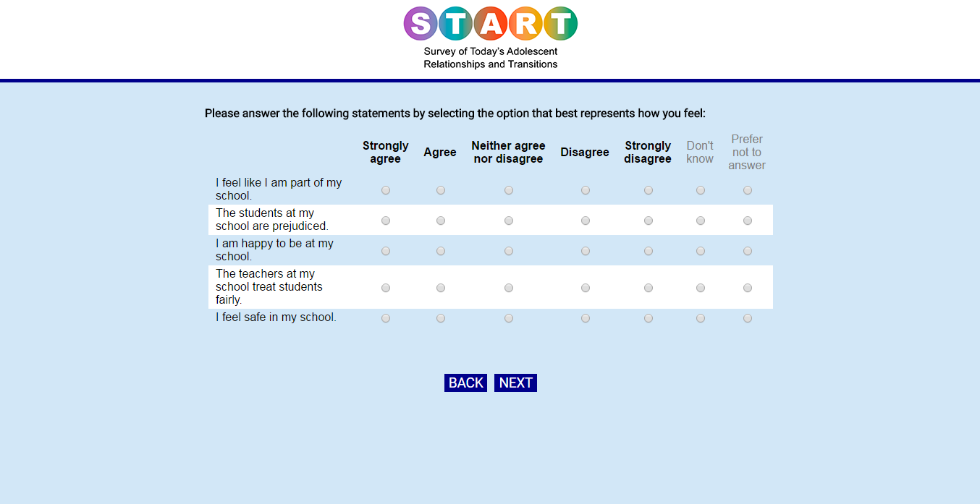Pick Disagree for teachers treat students fairly
Image resolution: width=980 pixels, height=504 pixels.
click(586, 288)
